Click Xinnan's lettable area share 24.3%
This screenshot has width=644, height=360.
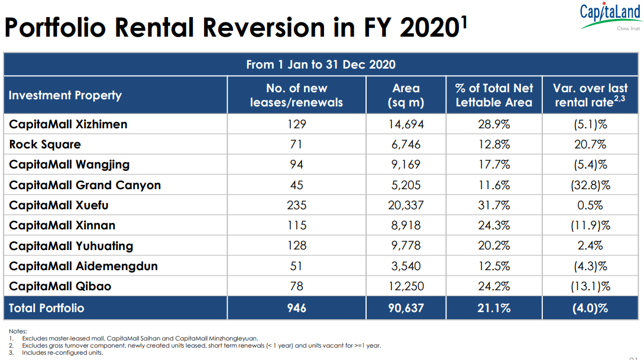click(494, 225)
